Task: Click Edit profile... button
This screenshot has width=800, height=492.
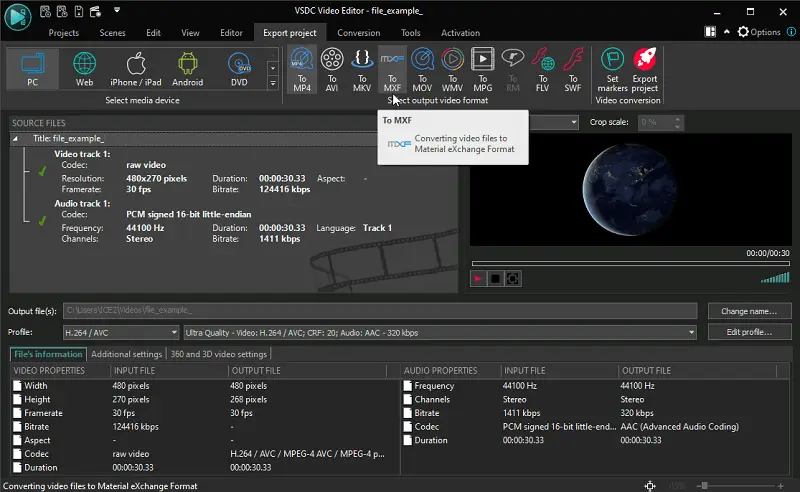Action: point(749,332)
